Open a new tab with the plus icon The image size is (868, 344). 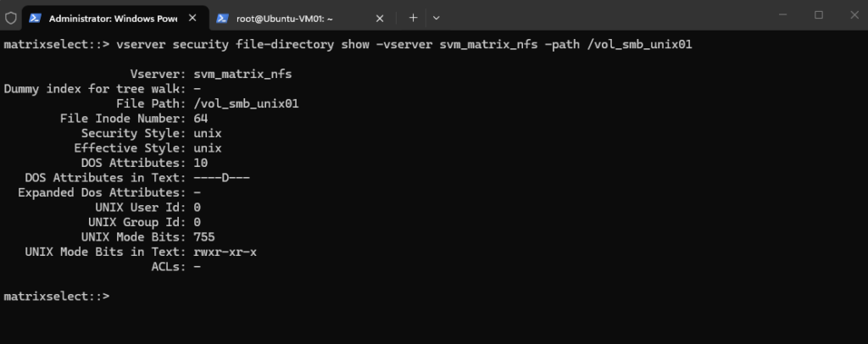[413, 18]
